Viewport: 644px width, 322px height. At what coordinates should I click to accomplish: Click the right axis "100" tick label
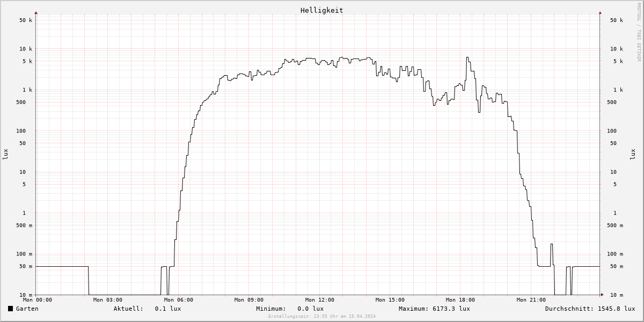pyautogui.click(x=612, y=131)
